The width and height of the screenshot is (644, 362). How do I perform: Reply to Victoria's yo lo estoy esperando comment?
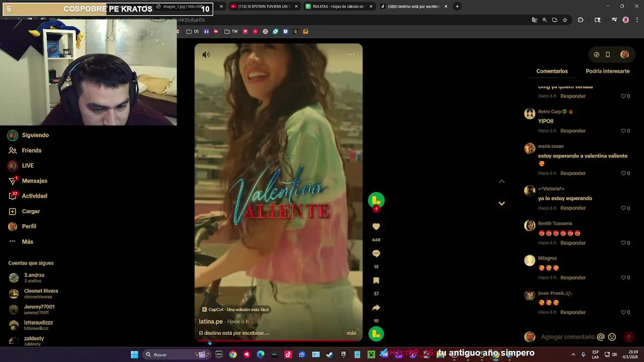click(573, 208)
